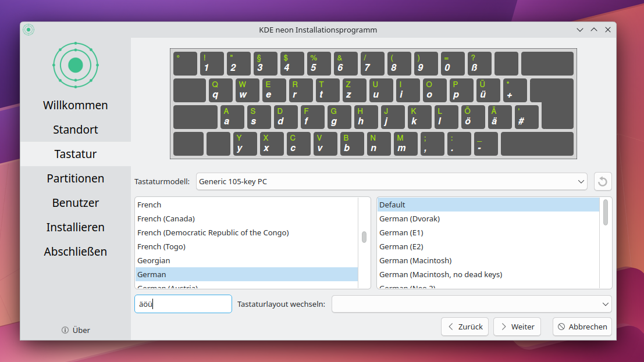The image size is (644, 362).
Task: Click the degree key on keyboard preview
Action: click(x=185, y=63)
